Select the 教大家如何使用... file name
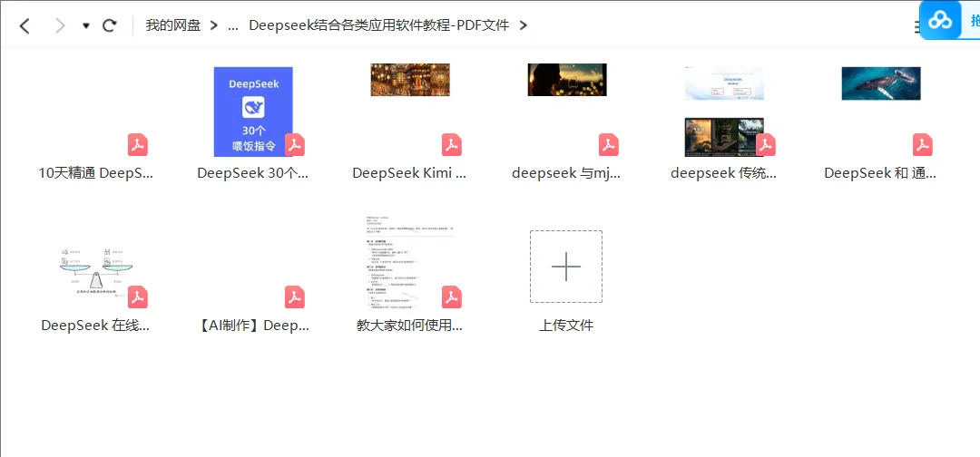This screenshot has width=980, height=457. 410,326
